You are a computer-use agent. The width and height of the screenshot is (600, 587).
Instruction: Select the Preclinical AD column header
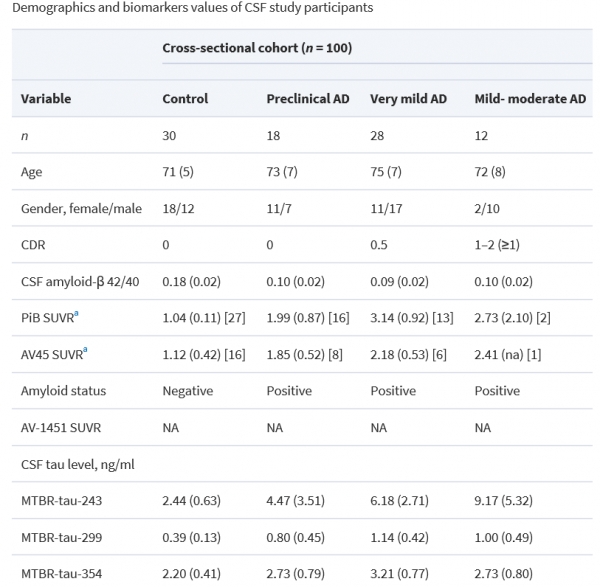pyautogui.click(x=307, y=99)
